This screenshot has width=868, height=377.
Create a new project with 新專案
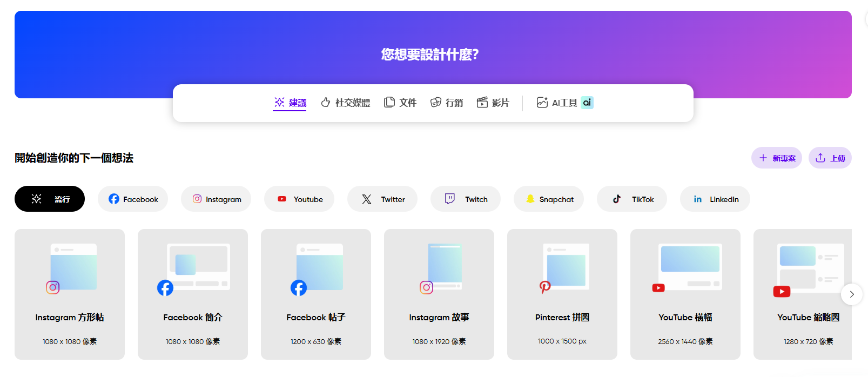777,158
